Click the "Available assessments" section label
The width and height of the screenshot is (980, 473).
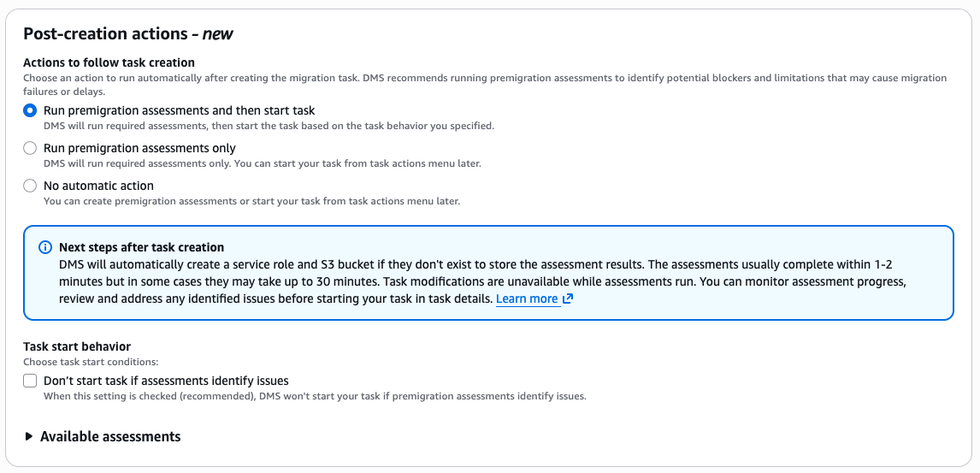click(x=110, y=436)
